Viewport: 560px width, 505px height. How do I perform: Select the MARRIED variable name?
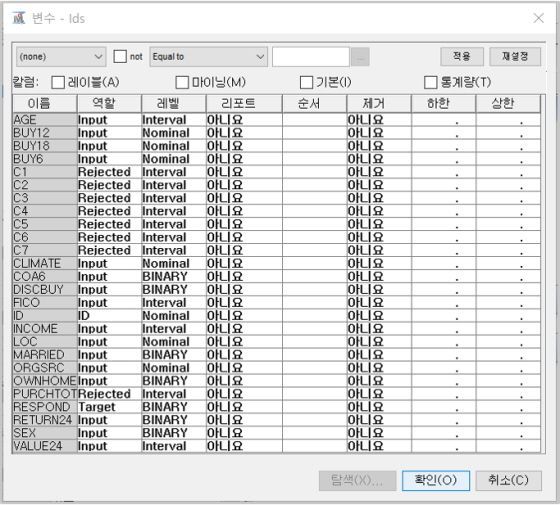[45, 355]
